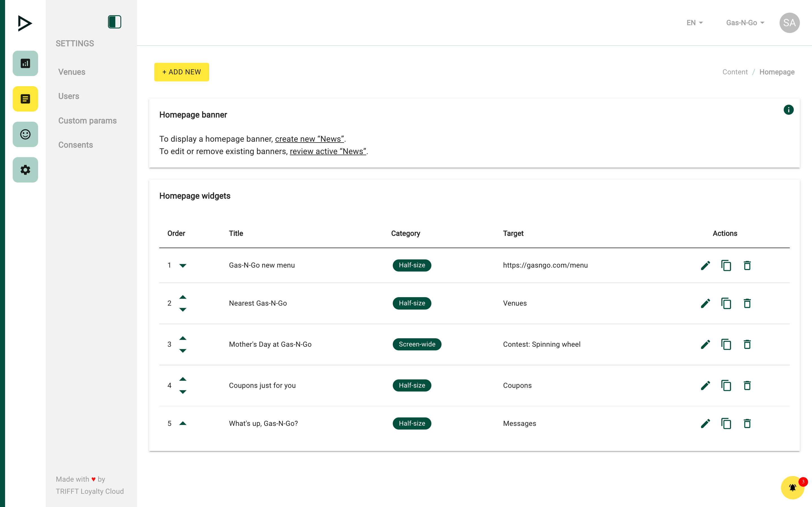812x507 pixels.
Task: Open the content section sidebar icon
Action: tap(25, 99)
